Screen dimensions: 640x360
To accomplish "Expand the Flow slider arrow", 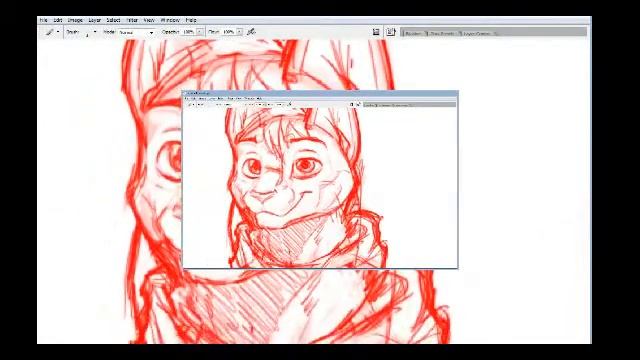I will 240,32.
